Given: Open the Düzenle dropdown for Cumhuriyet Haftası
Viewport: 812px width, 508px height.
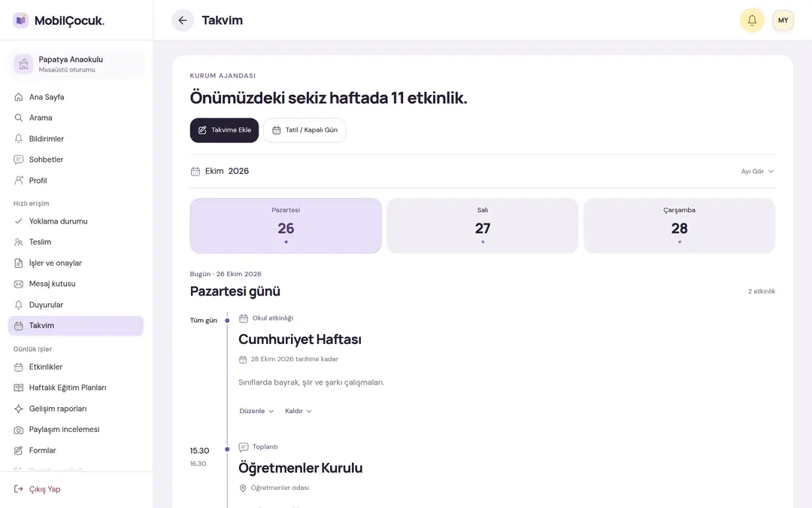Looking at the screenshot, I should [x=256, y=411].
